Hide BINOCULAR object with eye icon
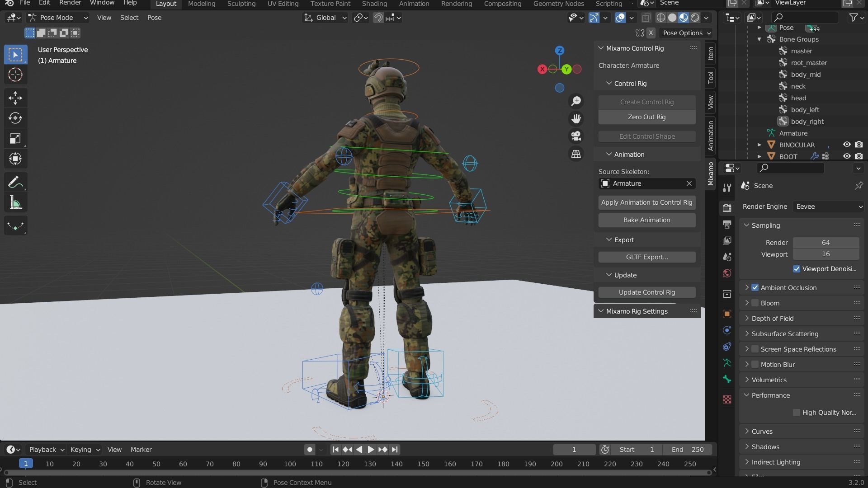This screenshot has width=868, height=488. [847, 145]
